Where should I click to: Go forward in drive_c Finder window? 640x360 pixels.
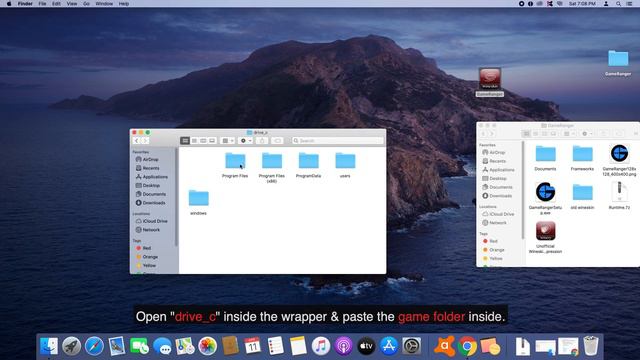[x=145, y=140]
